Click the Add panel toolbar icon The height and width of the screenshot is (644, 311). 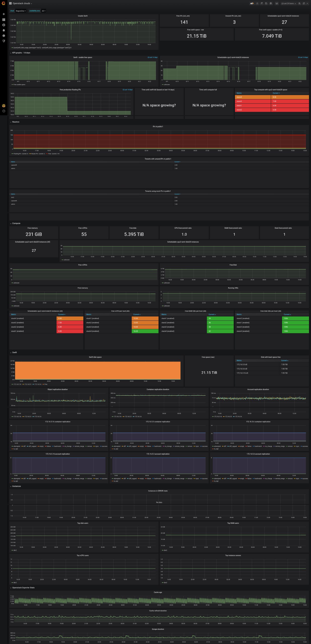tap(252, 4)
